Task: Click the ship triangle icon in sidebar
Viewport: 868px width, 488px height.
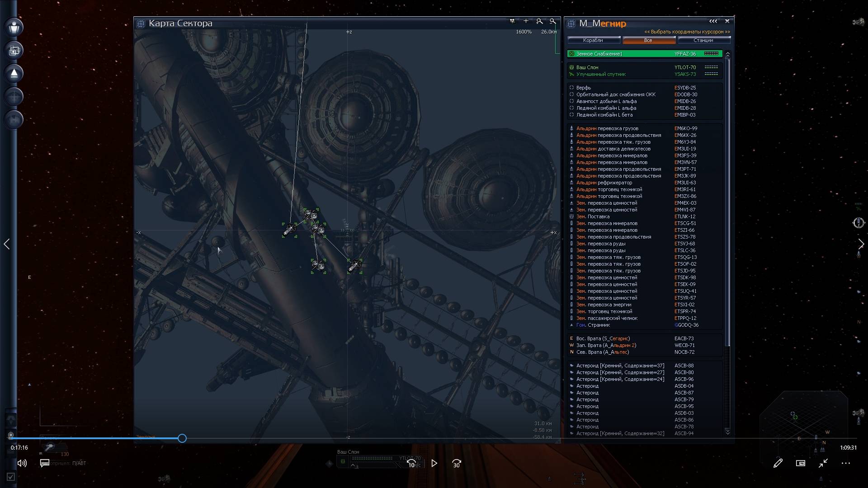Action: (14, 73)
